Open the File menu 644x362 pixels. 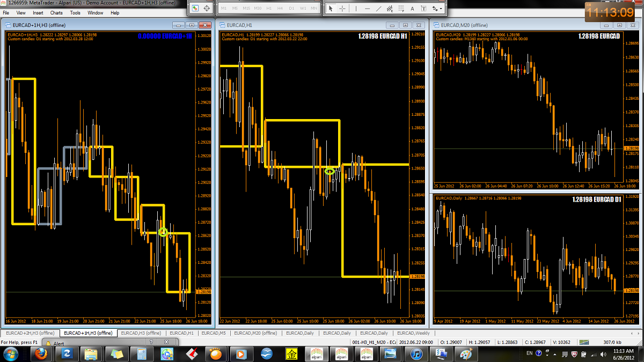point(6,12)
